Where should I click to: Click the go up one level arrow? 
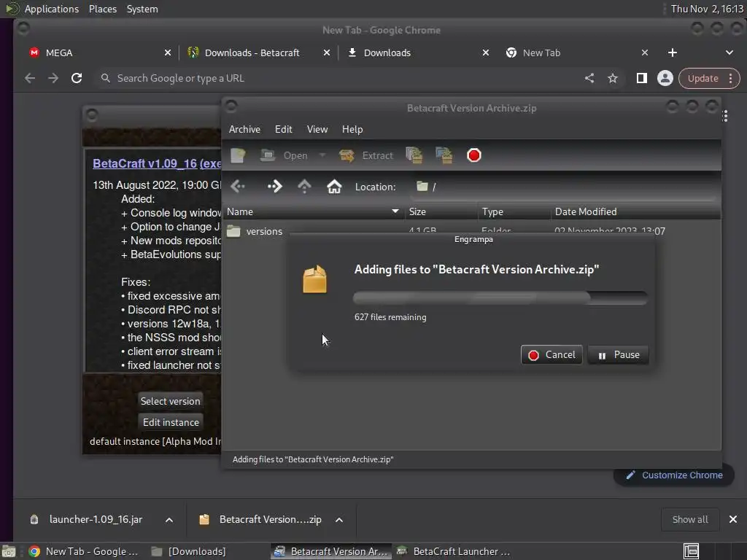coord(304,186)
